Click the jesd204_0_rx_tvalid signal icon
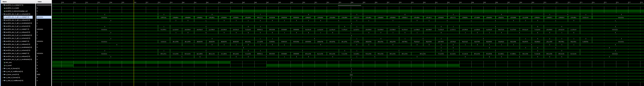This screenshot has height=86, width=644. tap(4, 8)
